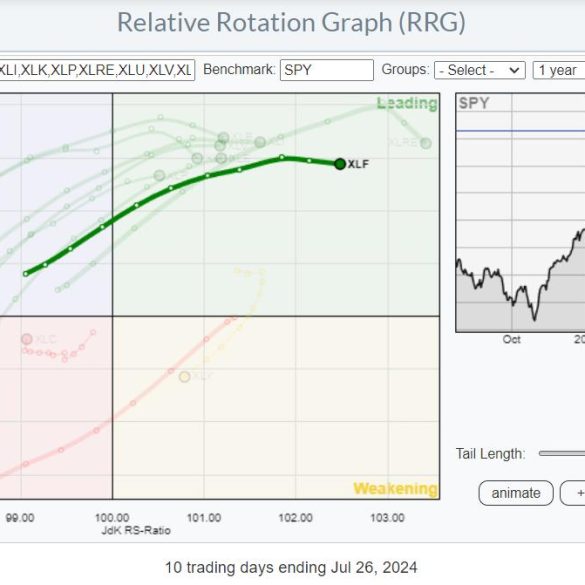
Task: Click the XLF sector dot
Action: coord(340,164)
